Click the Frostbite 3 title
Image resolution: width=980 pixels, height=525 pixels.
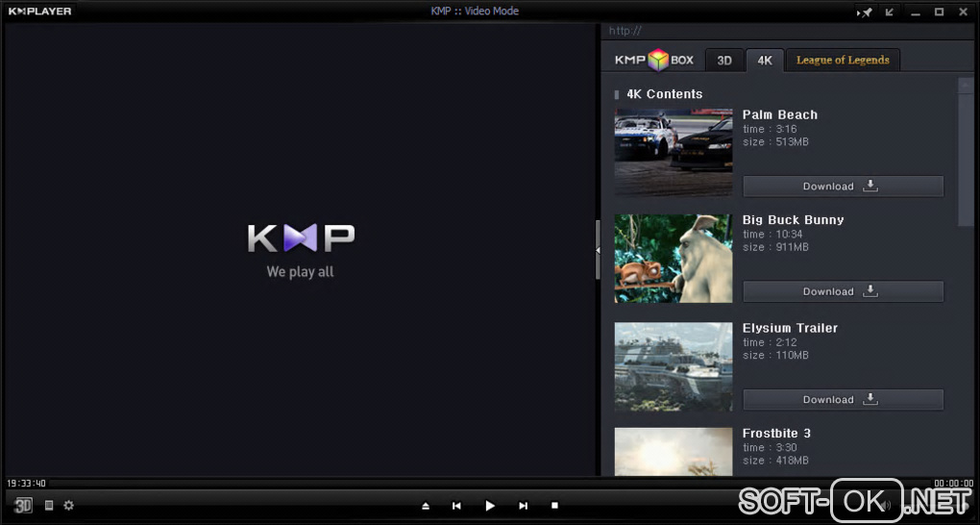pyautogui.click(x=775, y=433)
